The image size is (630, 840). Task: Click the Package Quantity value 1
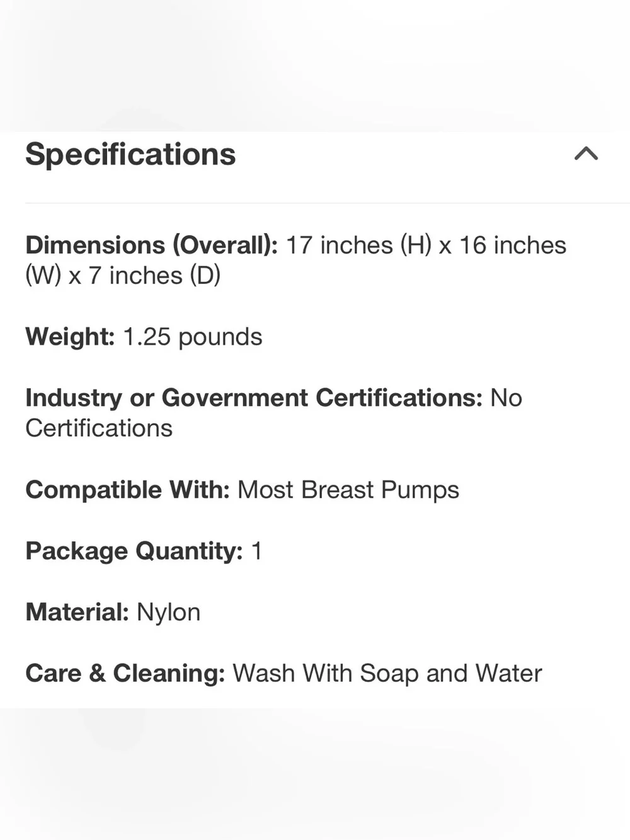[x=256, y=551]
